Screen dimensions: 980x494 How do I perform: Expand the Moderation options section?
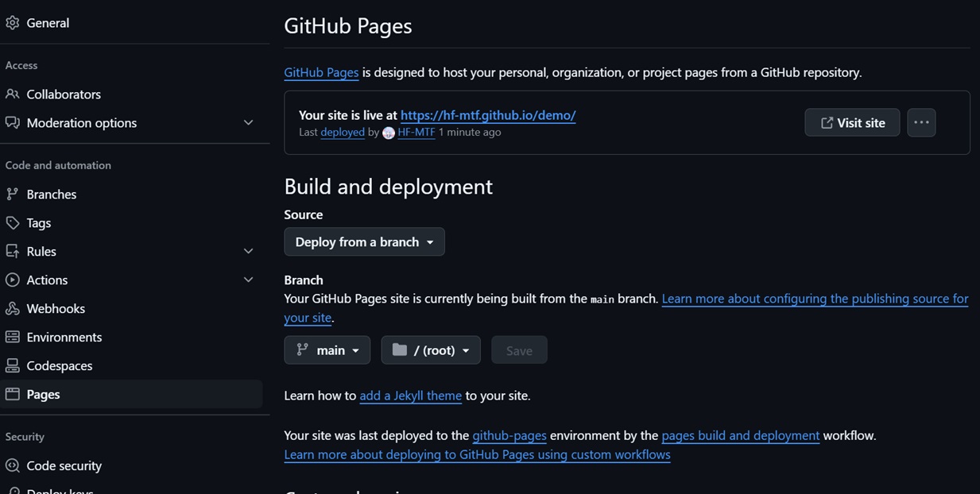tap(248, 123)
